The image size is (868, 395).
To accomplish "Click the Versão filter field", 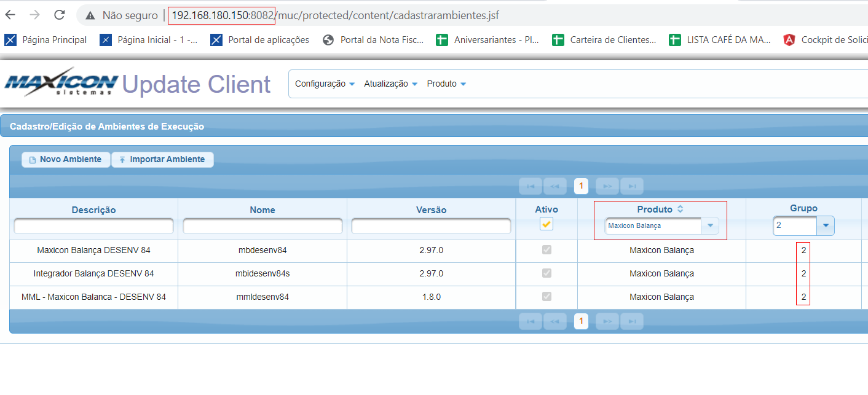I will [431, 226].
